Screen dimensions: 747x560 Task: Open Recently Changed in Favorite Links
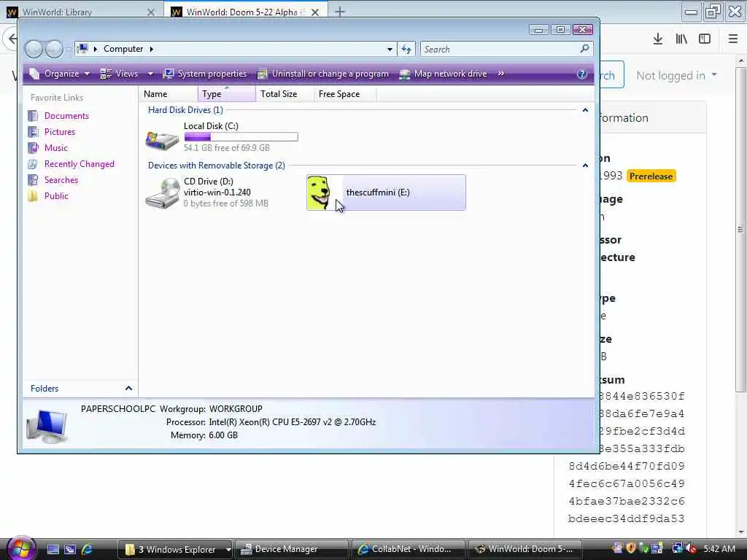[79, 164]
